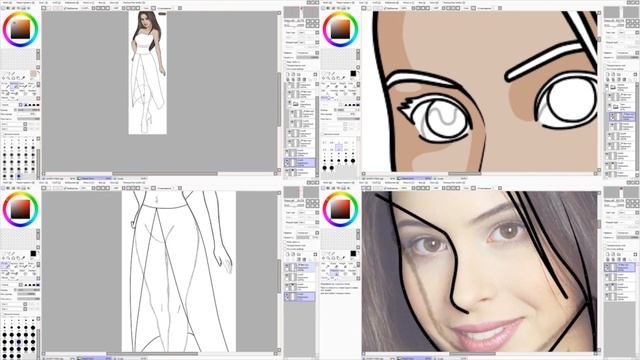Select the highlighted layer row in bottom-right window
Viewport: 640px width, 360px height.
pyautogui.click(x=620, y=268)
